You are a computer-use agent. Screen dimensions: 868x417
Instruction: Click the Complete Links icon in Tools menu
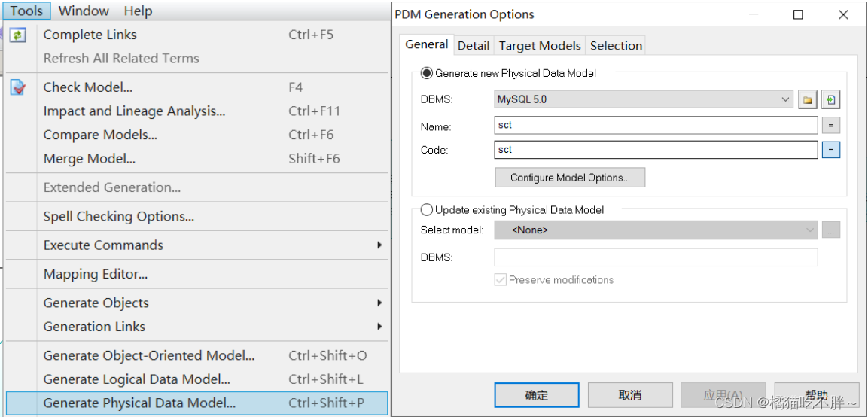pyautogui.click(x=18, y=35)
